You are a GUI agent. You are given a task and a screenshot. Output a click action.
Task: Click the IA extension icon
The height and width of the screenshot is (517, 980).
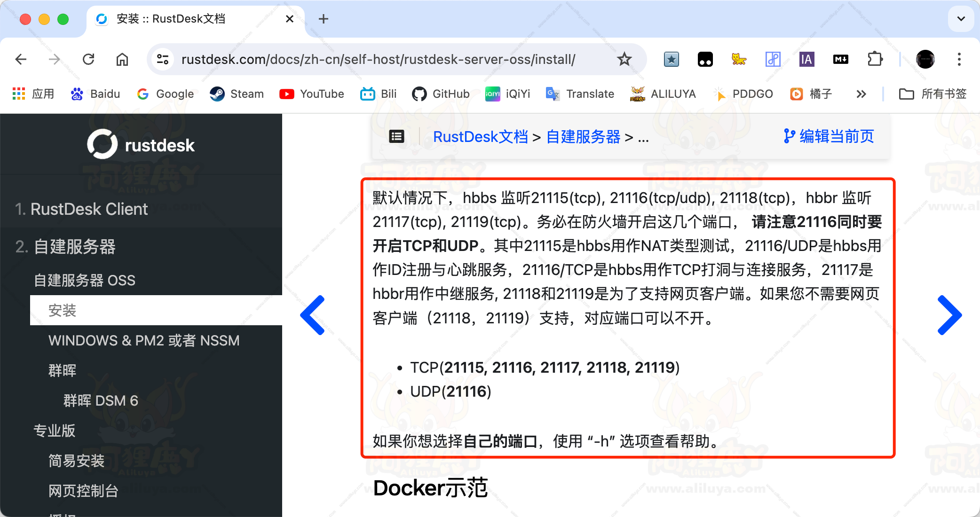point(806,59)
